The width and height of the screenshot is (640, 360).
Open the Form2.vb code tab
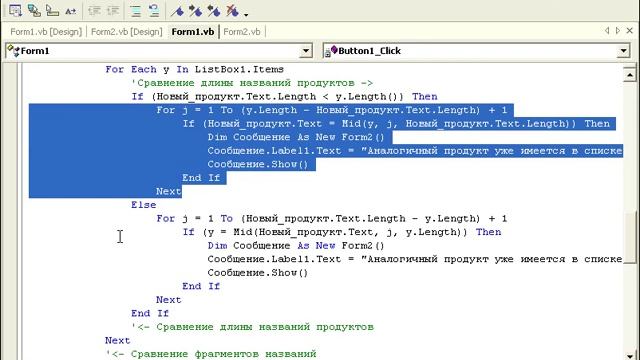[242, 32]
